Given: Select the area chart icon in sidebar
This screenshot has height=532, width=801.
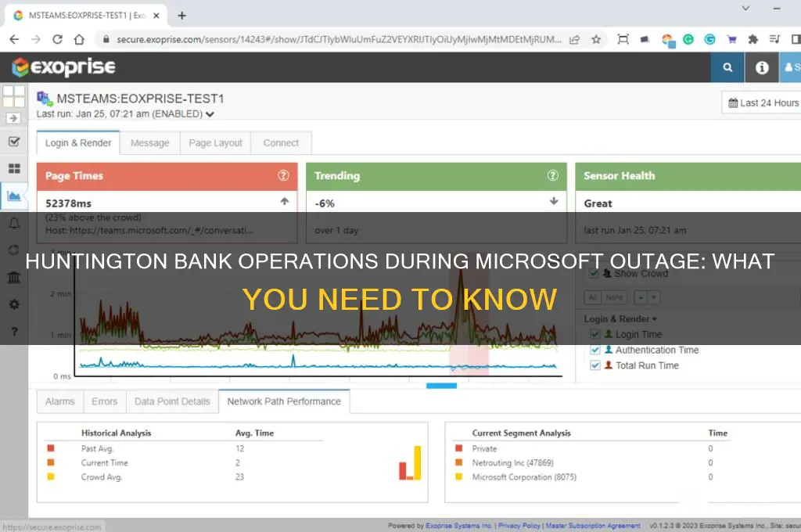Looking at the screenshot, I should pos(14,196).
